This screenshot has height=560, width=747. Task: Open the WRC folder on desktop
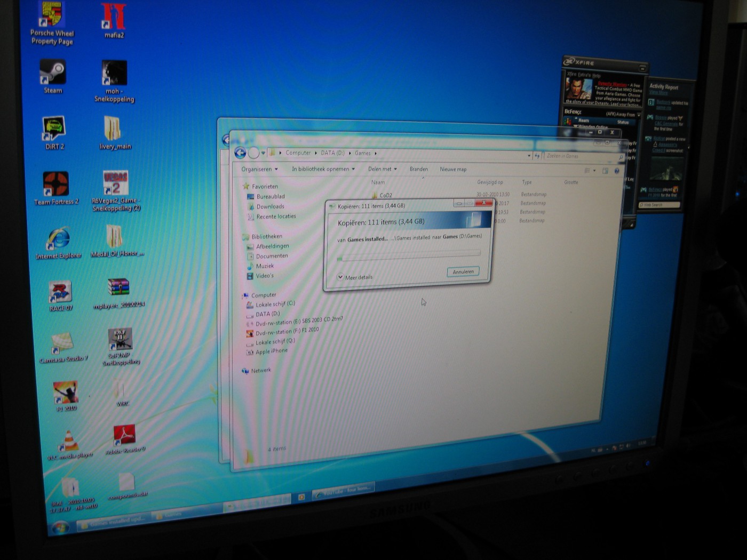[x=122, y=393]
